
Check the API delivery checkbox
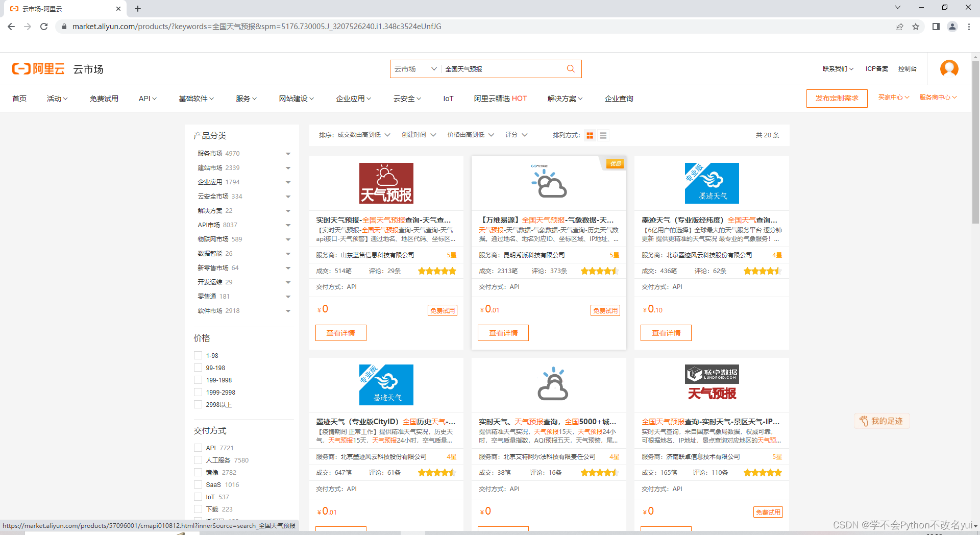(198, 448)
